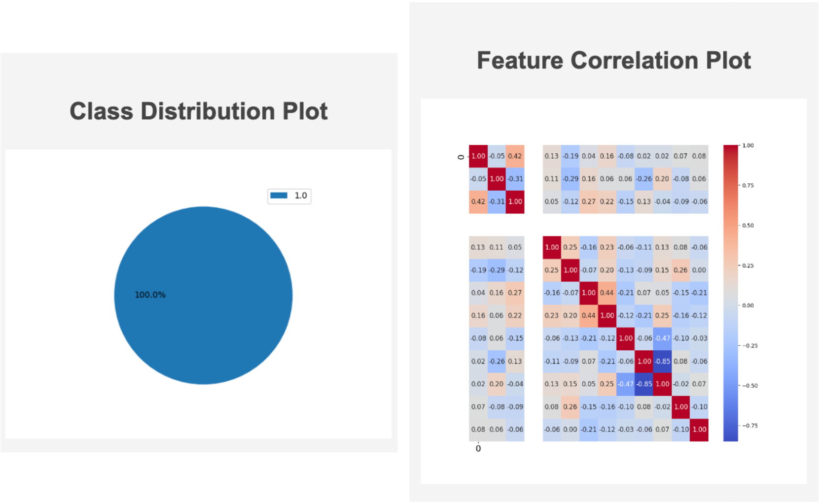The image size is (819, 504).
Task: Click the red-to-blue colorbar gradient
Action: click(x=730, y=293)
